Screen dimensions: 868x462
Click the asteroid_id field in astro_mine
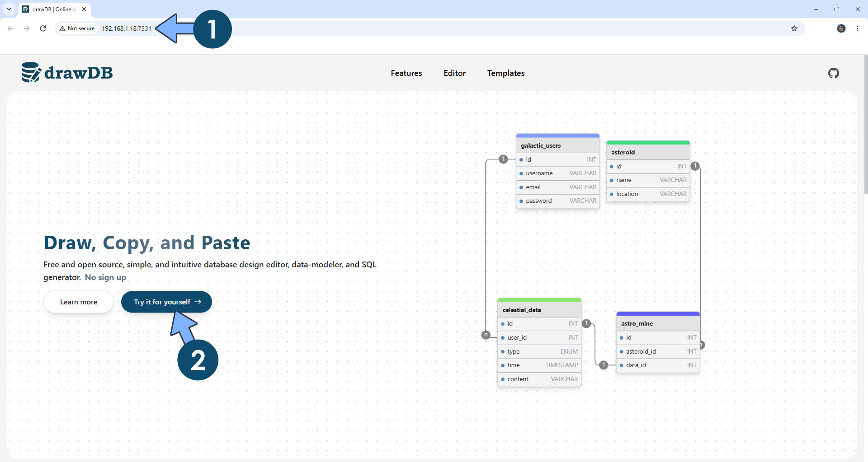coord(658,351)
